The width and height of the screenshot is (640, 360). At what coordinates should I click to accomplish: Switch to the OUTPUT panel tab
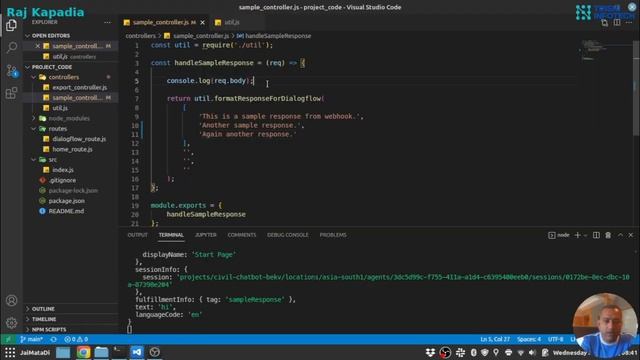point(138,235)
